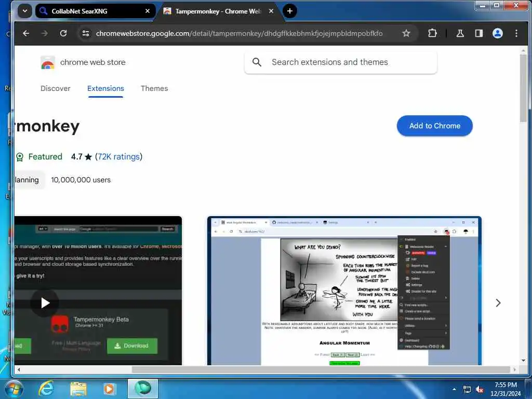Viewport: 532px width, 399px height.
Task: Click the vertical scrollbar down arrow
Action: click(523, 361)
